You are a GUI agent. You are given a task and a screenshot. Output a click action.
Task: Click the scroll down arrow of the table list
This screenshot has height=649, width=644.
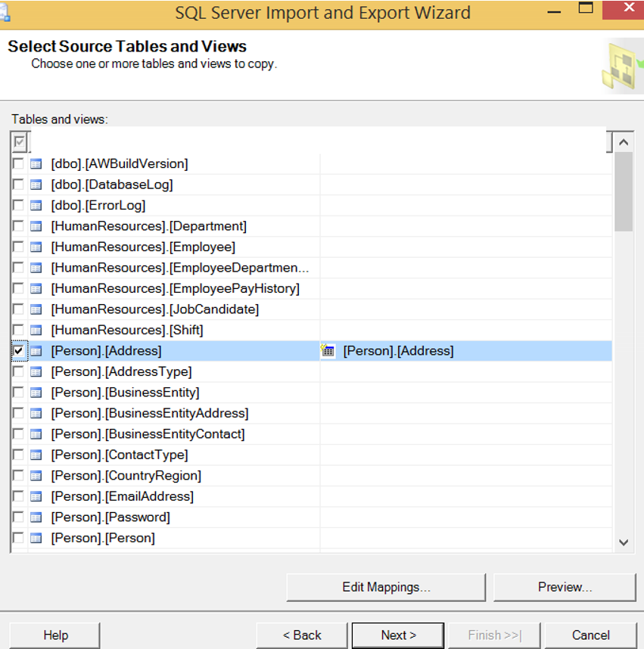624,542
